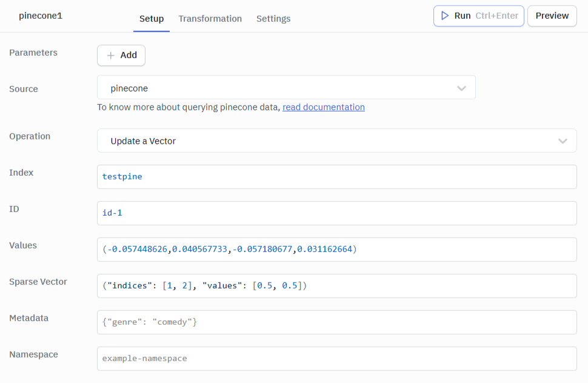Click the plus icon in Add button
The height and width of the screenshot is (383, 588).
pos(110,56)
